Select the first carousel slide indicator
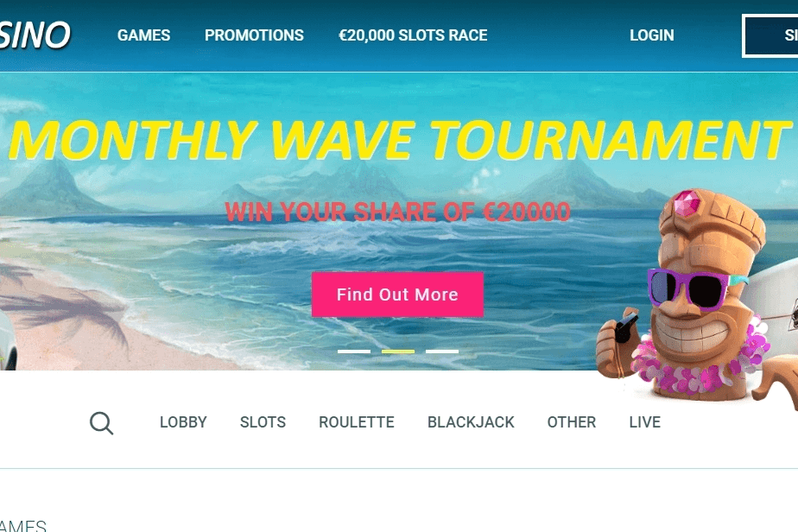 pyautogui.click(x=354, y=351)
